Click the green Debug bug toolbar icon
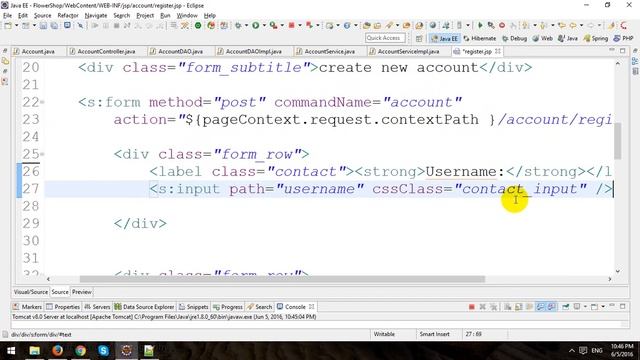Image resolution: width=640 pixels, height=360 pixels. pos(238,25)
